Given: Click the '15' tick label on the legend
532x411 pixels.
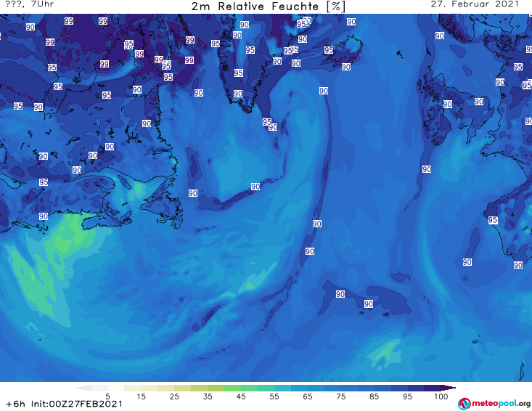Looking at the screenshot, I should (141, 396).
